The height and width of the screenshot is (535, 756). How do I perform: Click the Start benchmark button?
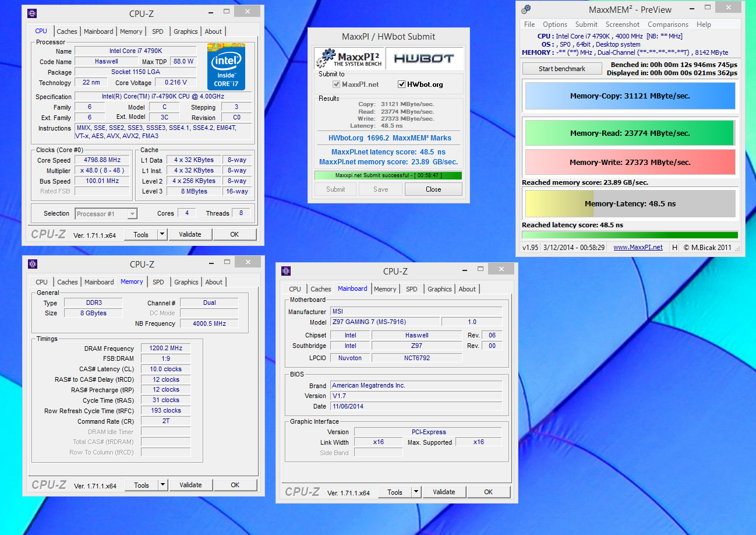pos(562,69)
